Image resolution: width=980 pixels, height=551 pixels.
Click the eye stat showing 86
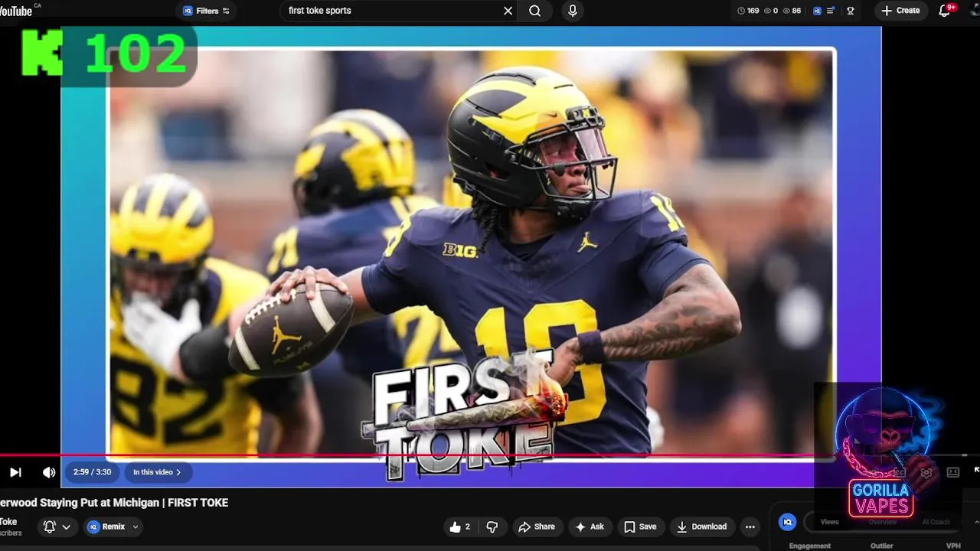click(792, 11)
